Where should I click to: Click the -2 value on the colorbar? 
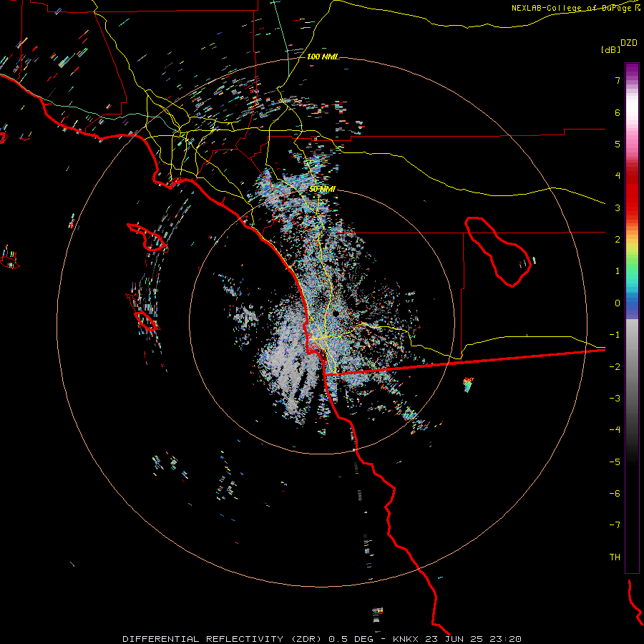(615, 366)
